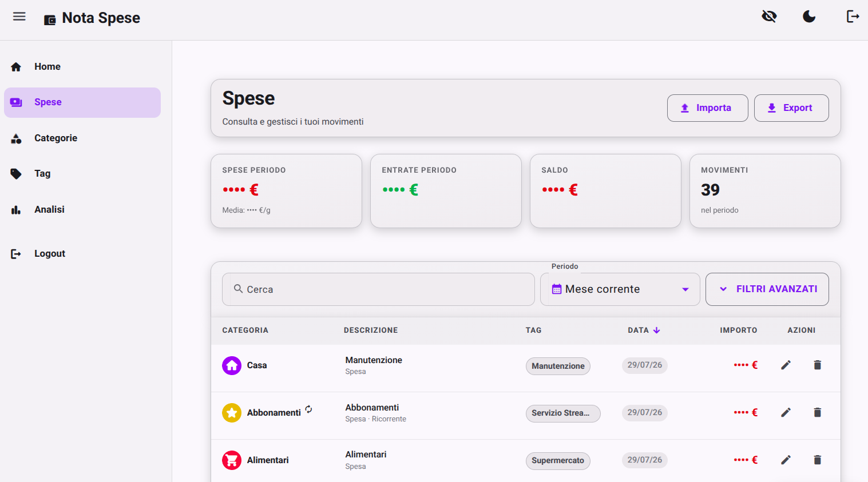
Task: Click the Abbonamenti star category icon
Action: point(232,413)
